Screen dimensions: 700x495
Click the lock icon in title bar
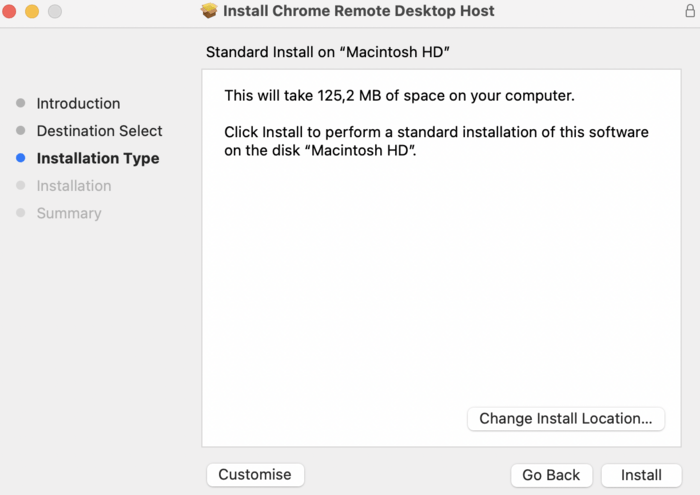(690, 10)
